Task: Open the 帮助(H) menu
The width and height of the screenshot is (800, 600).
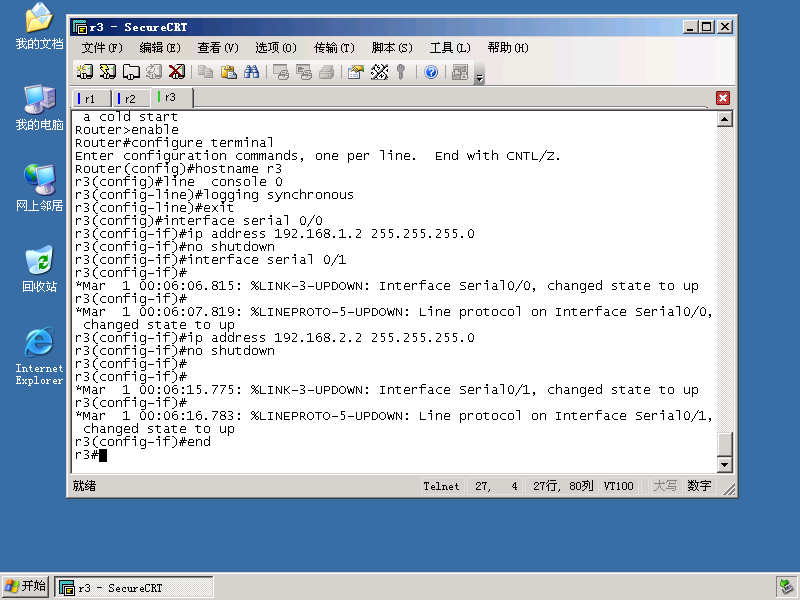Action: pyautogui.click(x=508, y=48)
